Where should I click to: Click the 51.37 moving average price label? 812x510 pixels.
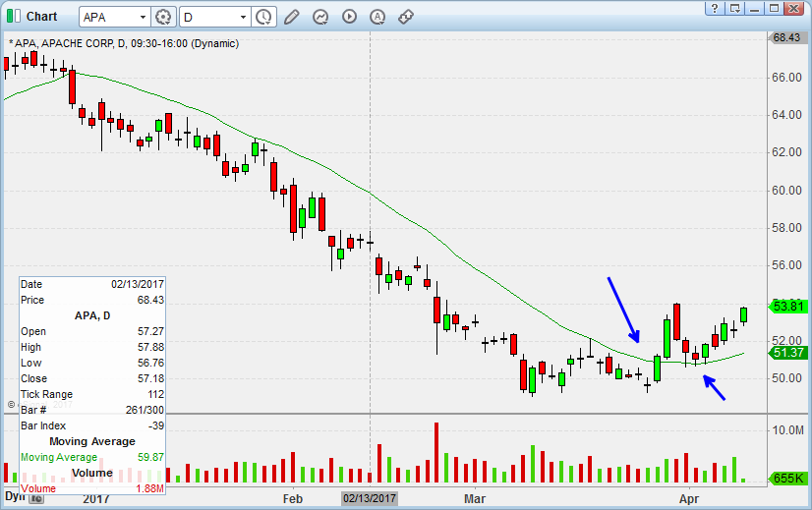[789, 353]
